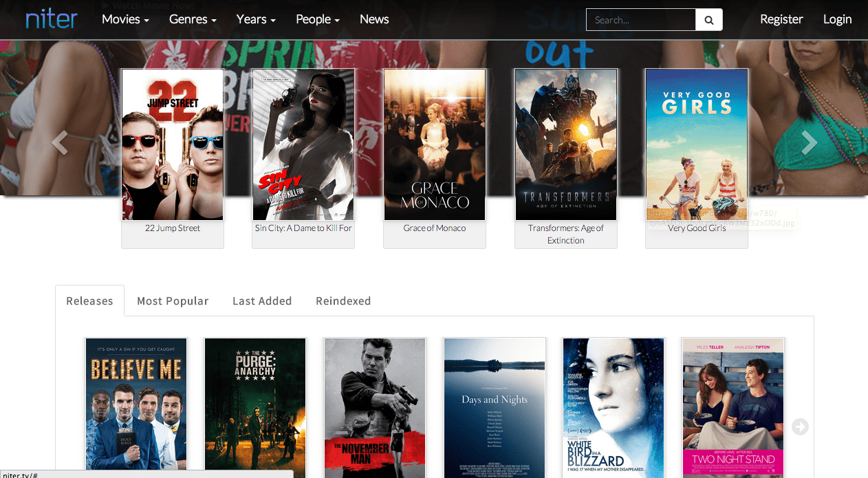
Task: Advance the carousel with the right arrow
Action: (x=809, y=143)
